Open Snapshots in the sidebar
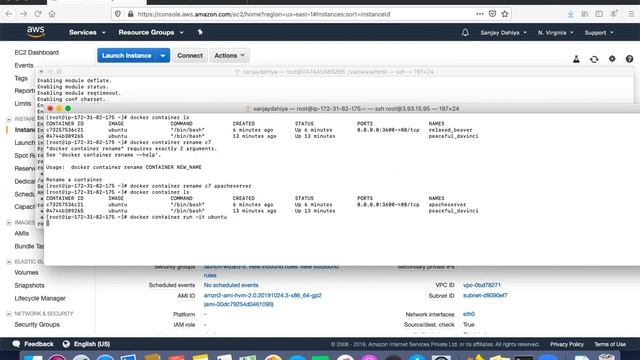Viewport: 640px width, 360px height. coord(29,285)
